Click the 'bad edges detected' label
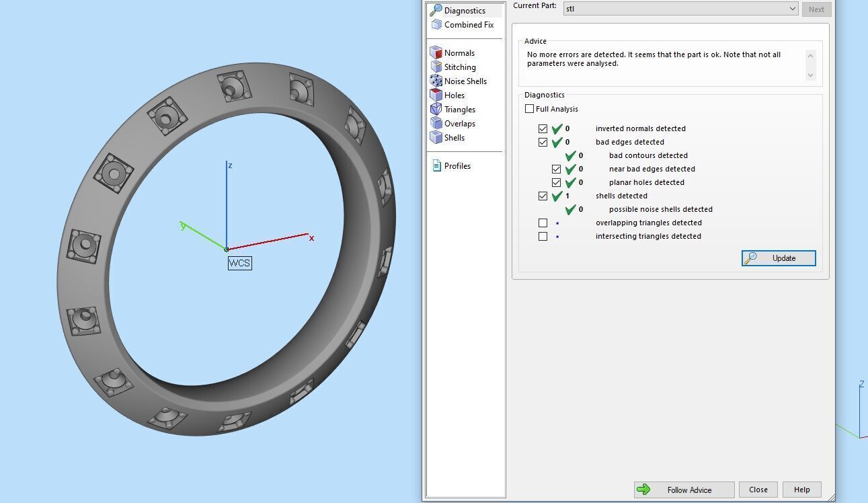 [x=630, y=142]
